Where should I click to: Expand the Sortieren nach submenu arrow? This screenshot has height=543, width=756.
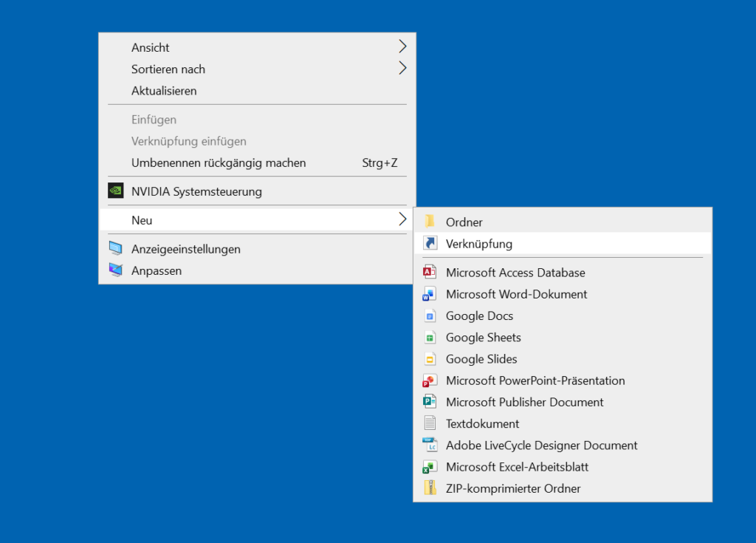pyautogui.click(x=402, y=69)
